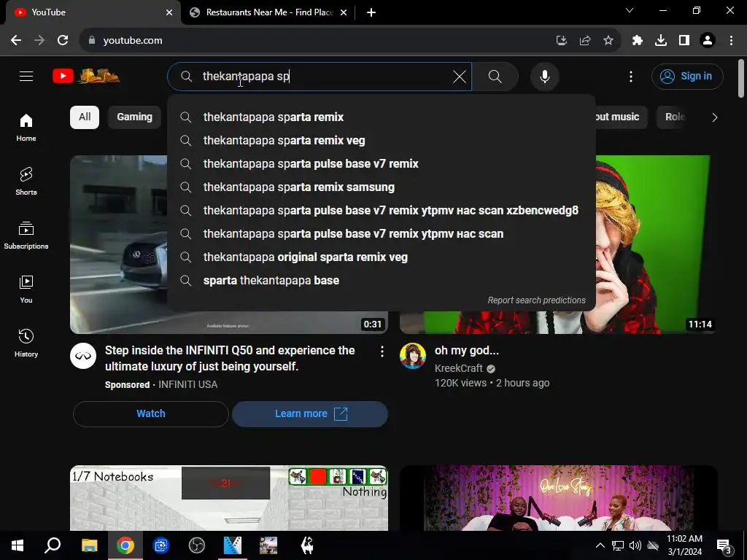Click Report search predictions link
The image size is (747, 560).
536,300
